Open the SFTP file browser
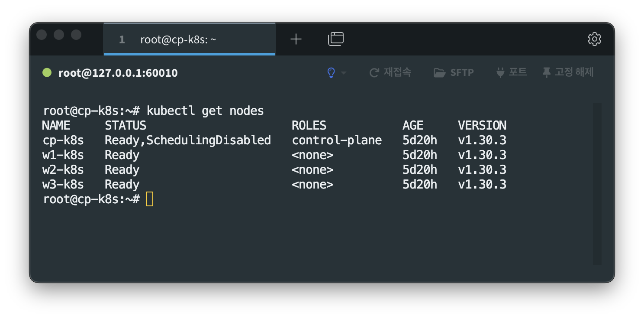 pyautogui.click(x=454, y=72)
